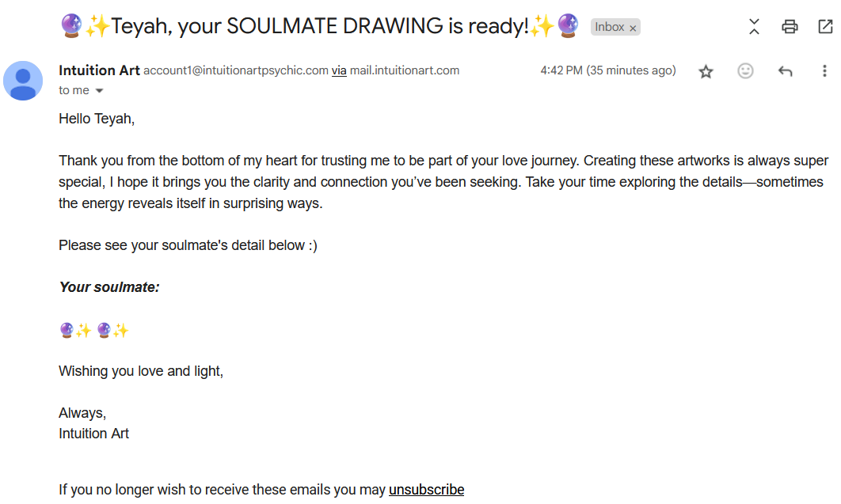The image size is (841, 504).
Task: Click the 'via' link in the sender line
Action: pos(339,70)
